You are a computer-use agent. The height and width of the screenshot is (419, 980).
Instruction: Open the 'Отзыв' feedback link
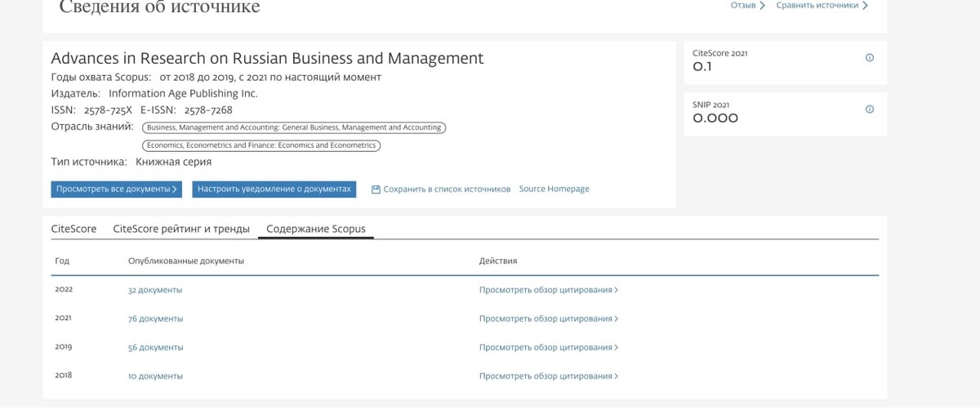pos(747,6)
